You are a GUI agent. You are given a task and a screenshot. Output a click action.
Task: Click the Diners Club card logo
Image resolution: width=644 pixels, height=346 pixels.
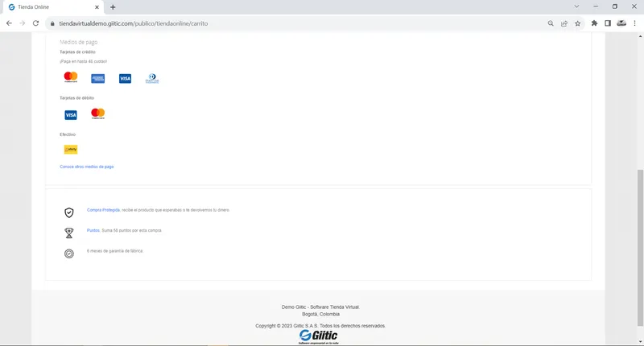click(152, 78)
